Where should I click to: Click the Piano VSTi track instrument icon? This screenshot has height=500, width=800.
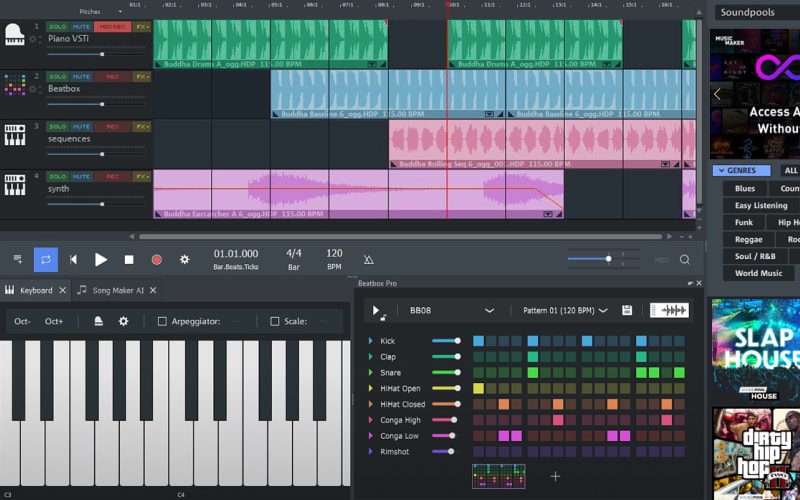tap(14, 33)
